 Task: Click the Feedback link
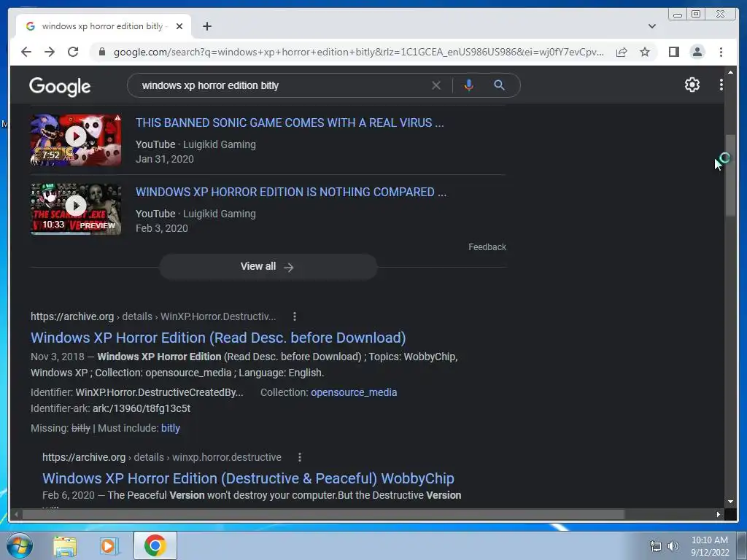[x=487, y=247]
